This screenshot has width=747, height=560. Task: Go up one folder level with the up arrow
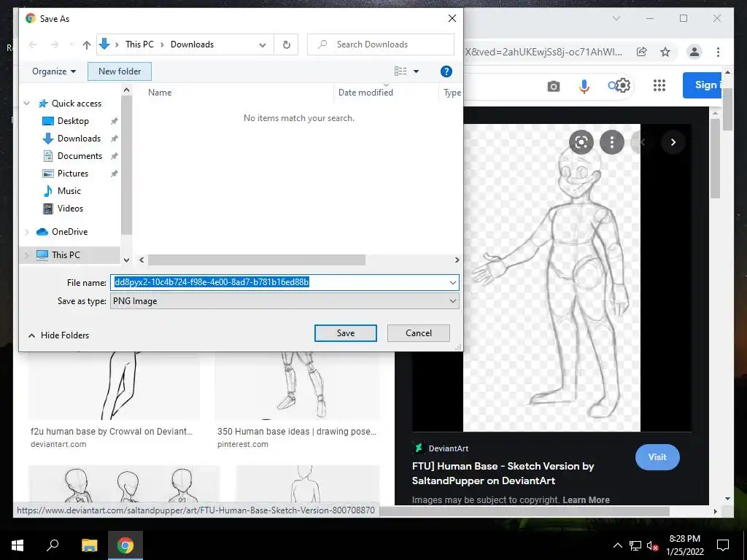(86, 44)
